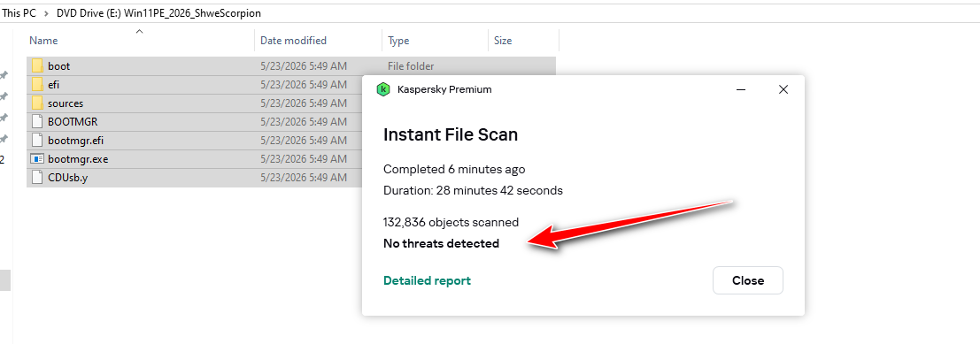
Task: Click the date modified of CDUsb.y
Action: pos(303,178)
